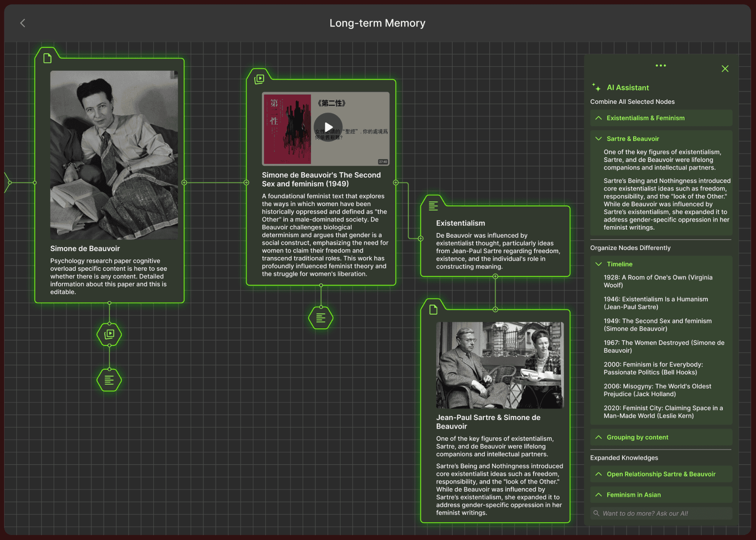Collapse the Sartre & Beauvoir section
This screenshot has height=540, width=756.
pos(632,139)
